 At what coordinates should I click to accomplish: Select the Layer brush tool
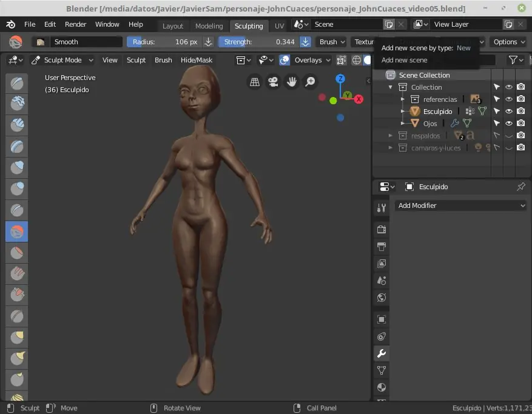click(x=16, y=147)
